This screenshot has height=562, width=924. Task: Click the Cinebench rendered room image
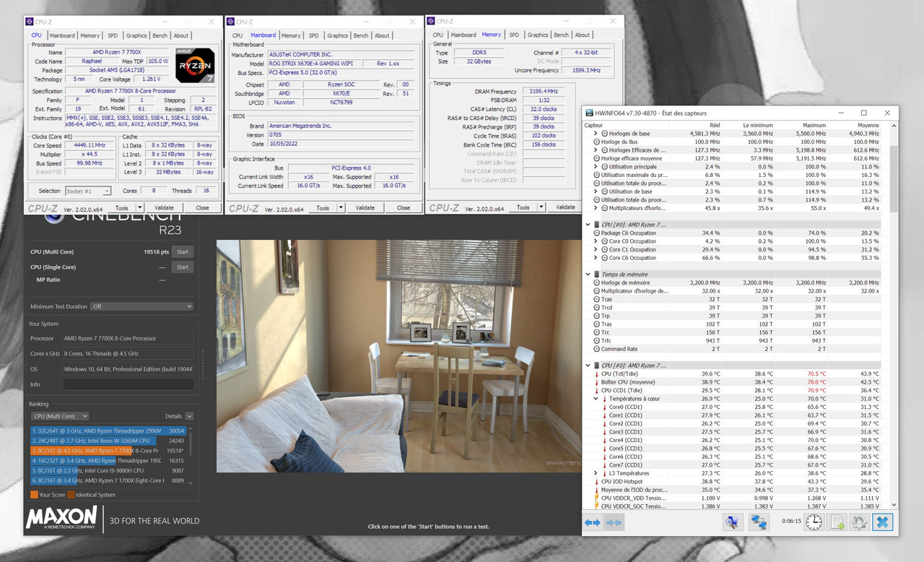(x=399, y=356)
